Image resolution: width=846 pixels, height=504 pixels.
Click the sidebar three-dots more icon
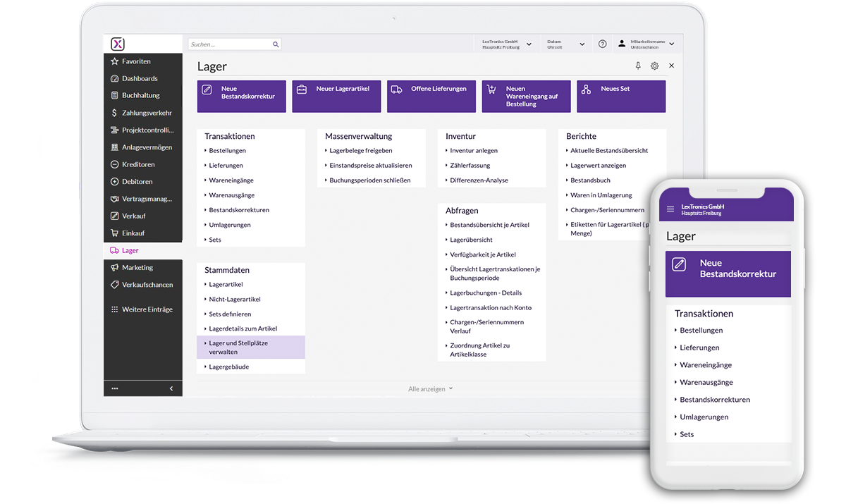115,388
